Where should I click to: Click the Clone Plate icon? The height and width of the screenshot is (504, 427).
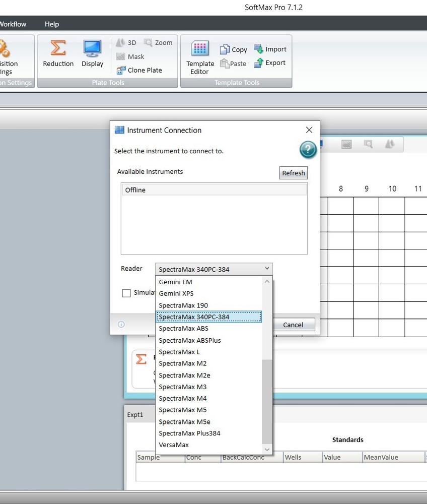(121, 70)
